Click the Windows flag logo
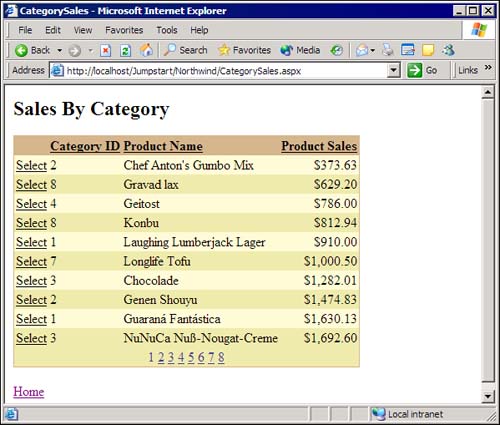Screen dimensions: 500x425 pos(479,30)
